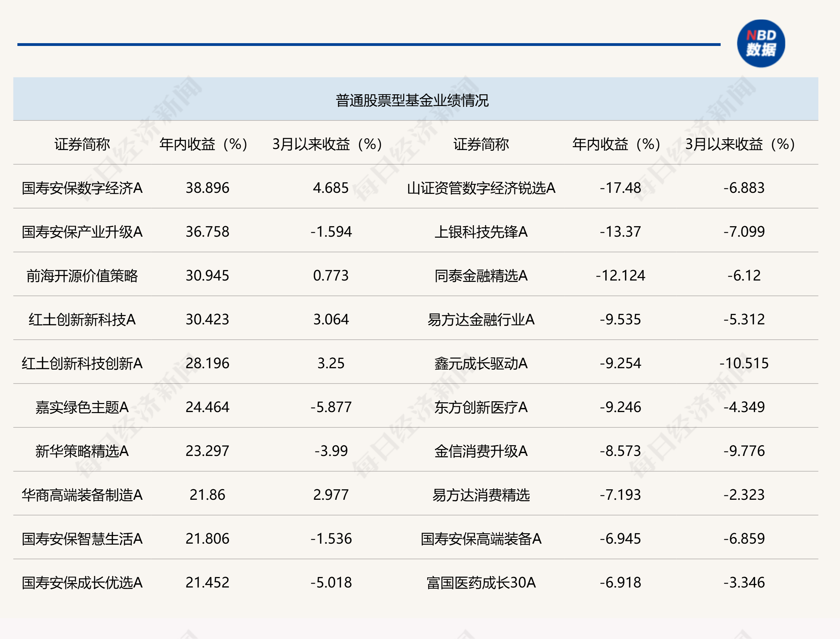
Task: Click the fund 前海开源价值策略
Action: pos(82,276)
